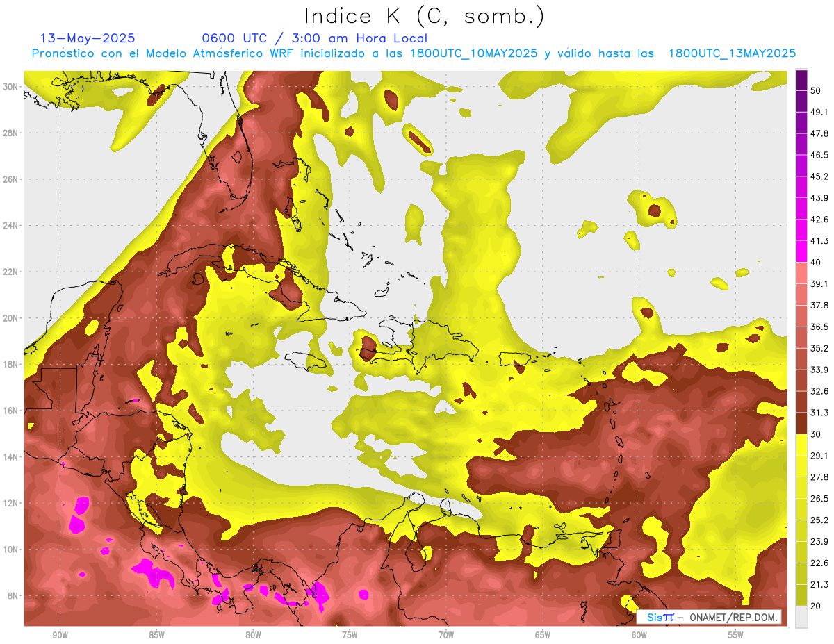This screenshot has width=834, height=644.
Task: Click the color bar label '41.3'
Action: (819, 241)
